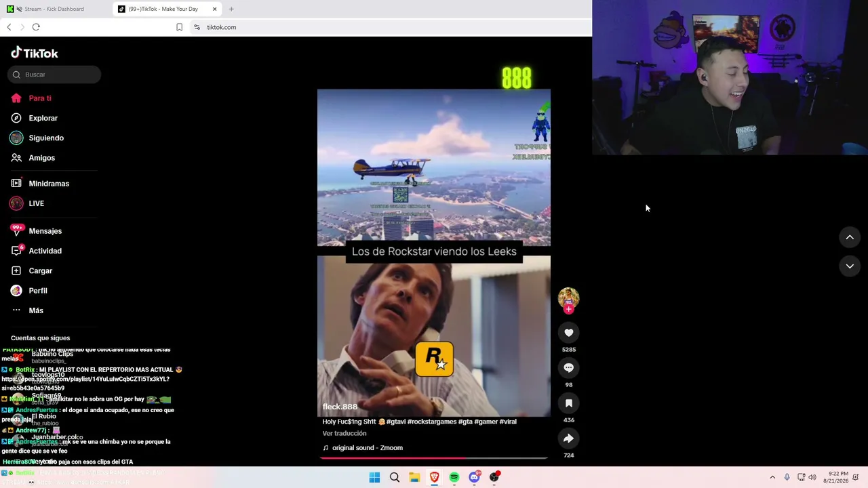Open the creator's avatar beside the video
The width and height of the screenshot is (868, 488).
point(568,298)
